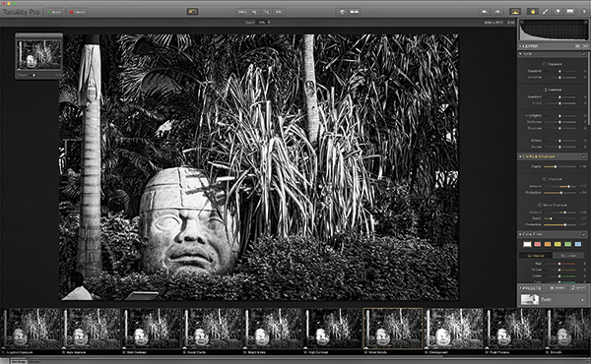Click the side-by-side compare icon

coord(355,12)
